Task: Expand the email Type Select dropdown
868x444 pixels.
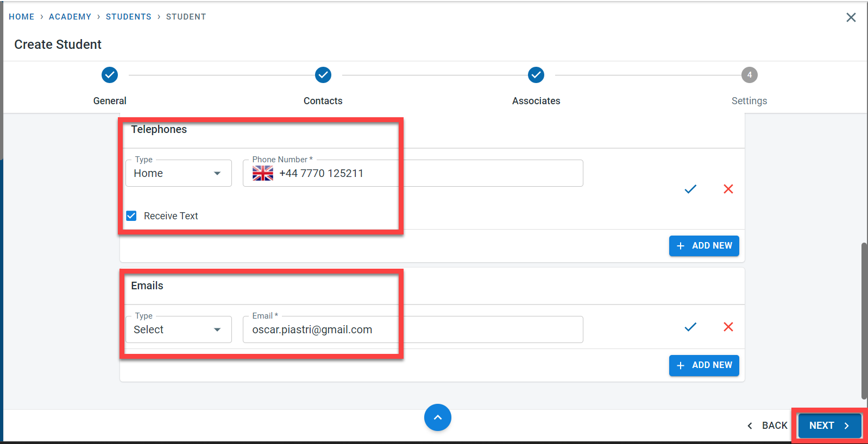Action: 178,329
